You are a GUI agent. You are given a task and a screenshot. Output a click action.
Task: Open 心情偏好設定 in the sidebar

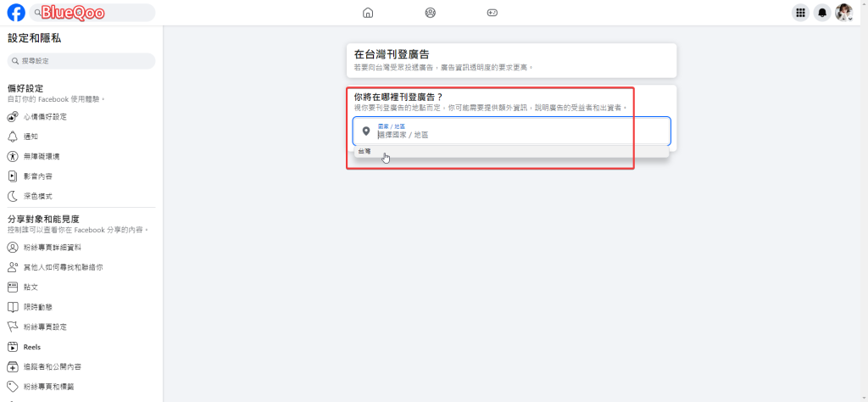pyautogui.click(x=44, y=116)
